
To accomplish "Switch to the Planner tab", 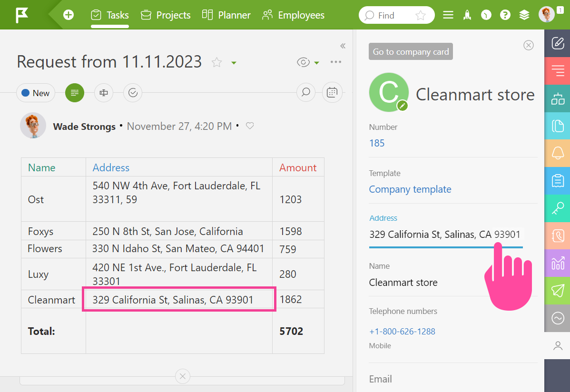I will 226,15.
